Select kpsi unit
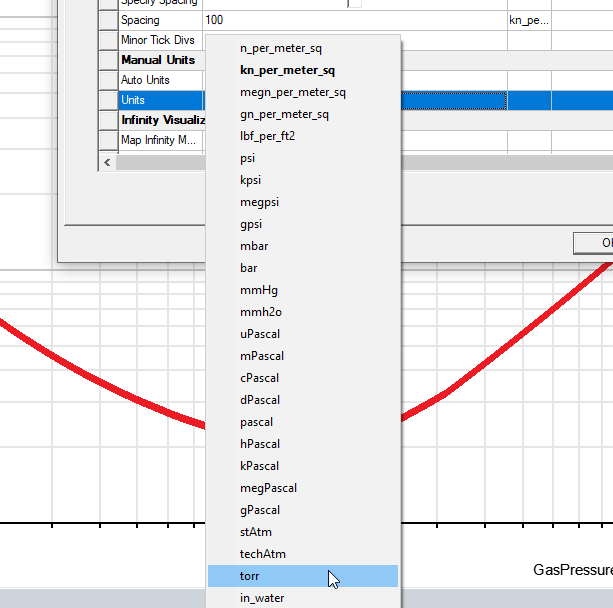This screenshot has height=608, width=613. coord(303,180)
